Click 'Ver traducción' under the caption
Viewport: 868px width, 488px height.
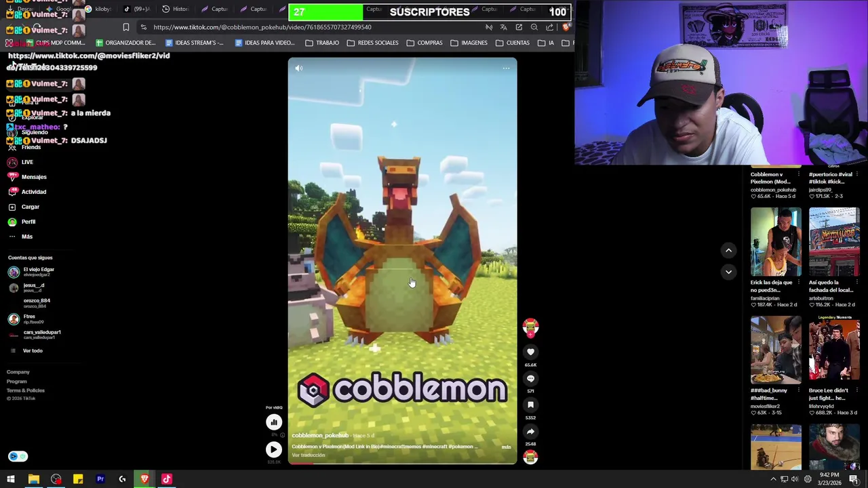click(x=309, y=455)
